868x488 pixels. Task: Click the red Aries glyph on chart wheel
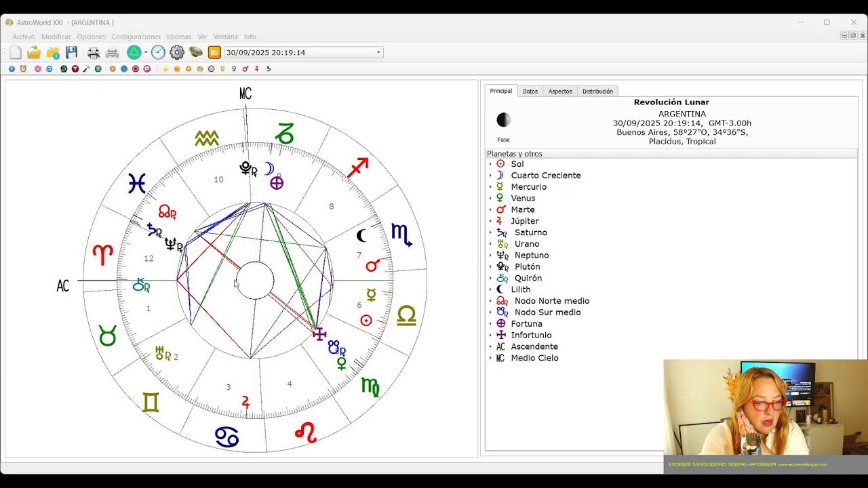[x=102, y=255]
